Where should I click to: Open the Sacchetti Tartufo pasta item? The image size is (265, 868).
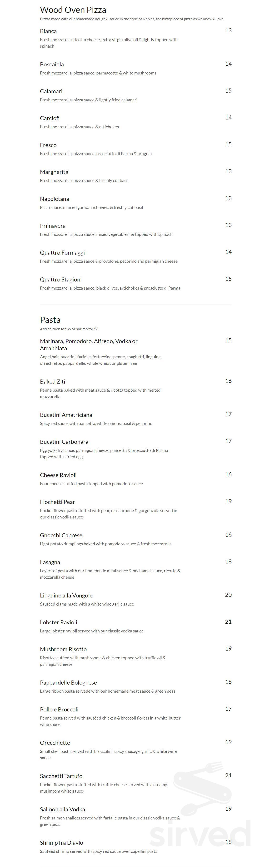point(61,776)
